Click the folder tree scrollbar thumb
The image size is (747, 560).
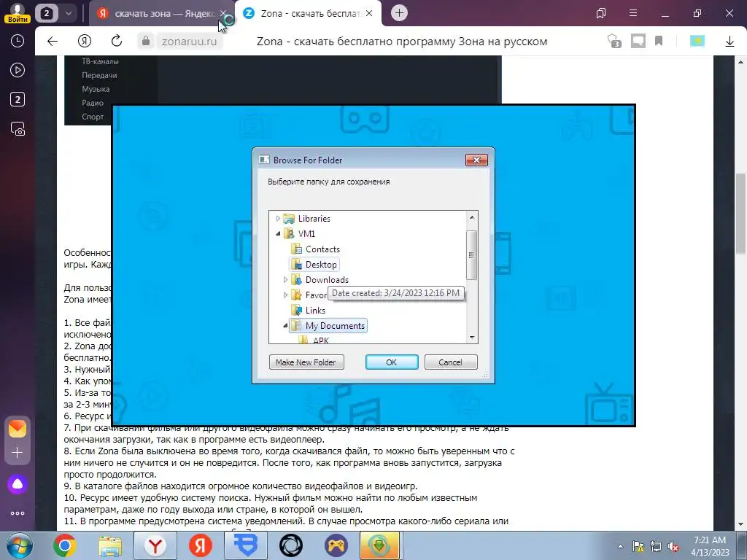(472, 255)
